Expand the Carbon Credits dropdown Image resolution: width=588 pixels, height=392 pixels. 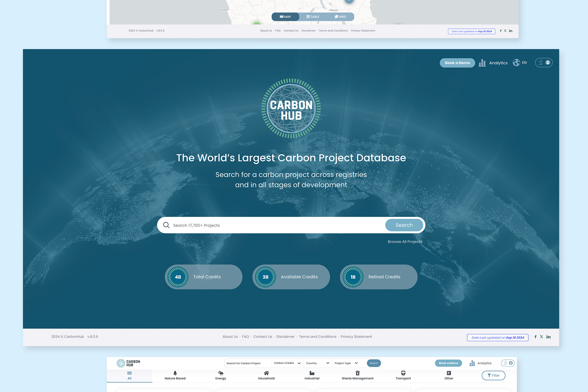[287, 363]
